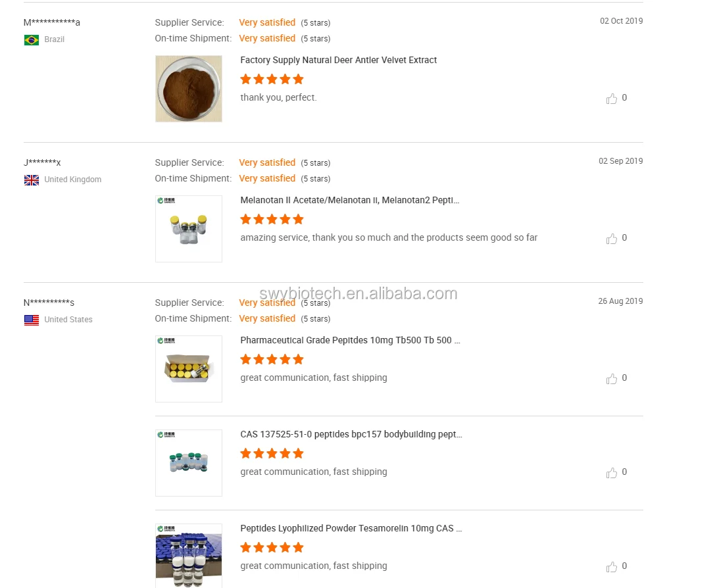Like the Deer Antler Velvet Extract review

pyautogui.click(x=612, y=98)
